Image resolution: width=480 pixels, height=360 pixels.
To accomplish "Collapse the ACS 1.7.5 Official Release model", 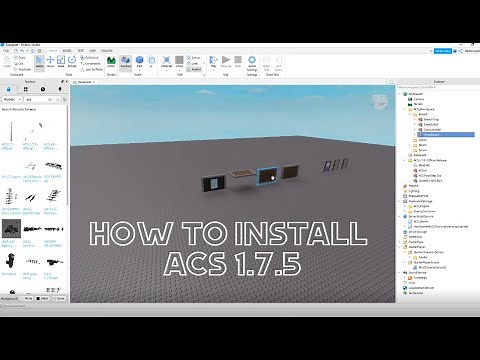I will click(405, 160).
